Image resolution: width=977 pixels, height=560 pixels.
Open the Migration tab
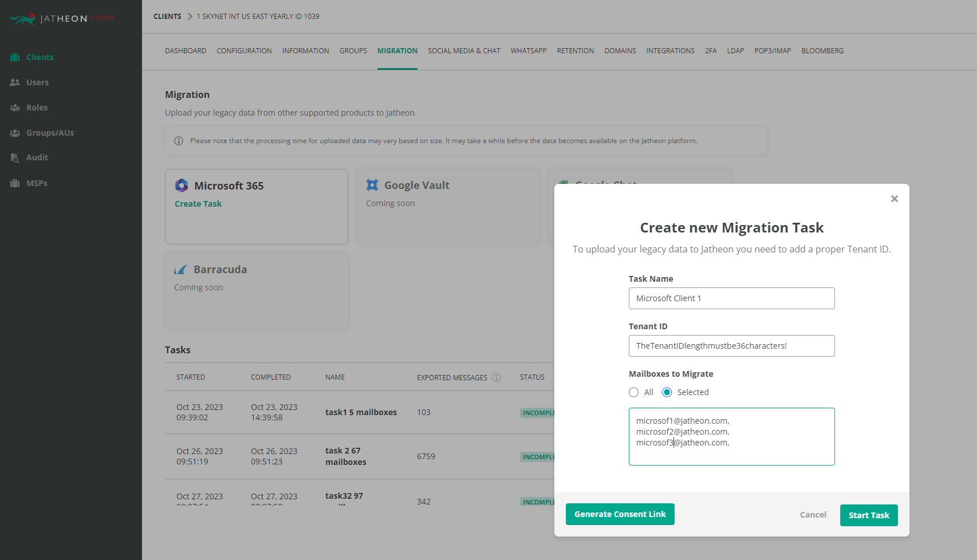pos(397,51)
